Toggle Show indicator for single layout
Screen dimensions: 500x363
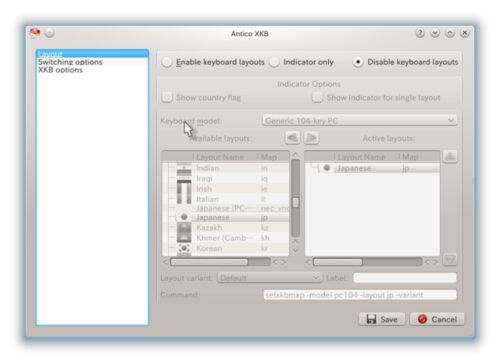pyautogui.click(x=317, y=97)
